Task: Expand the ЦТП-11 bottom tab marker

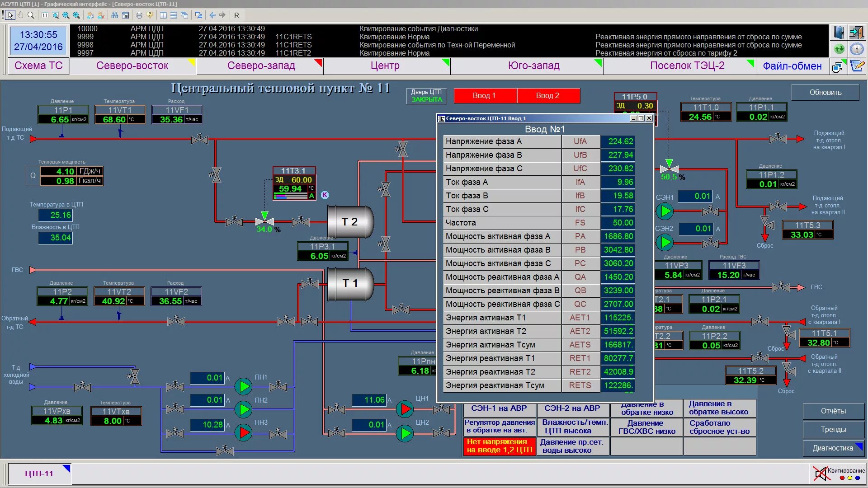Action: tap(66, 468)
